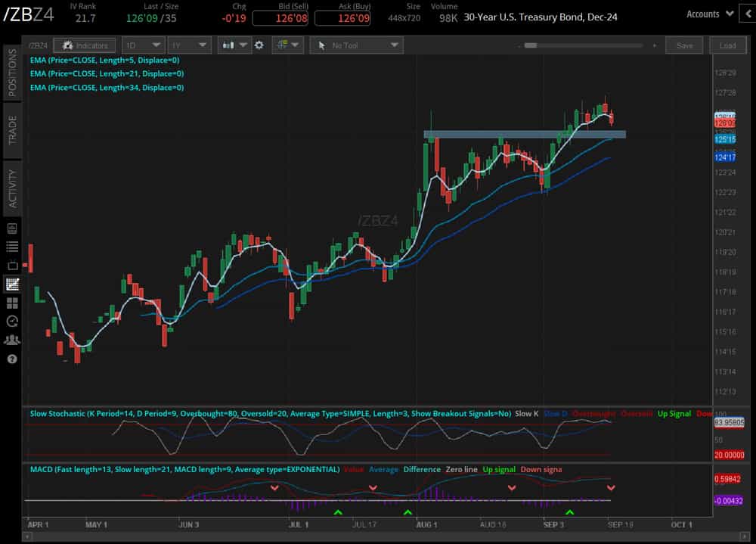Click the 124'17 price axis label
The image size is (756, 544).
click(725, 157)
